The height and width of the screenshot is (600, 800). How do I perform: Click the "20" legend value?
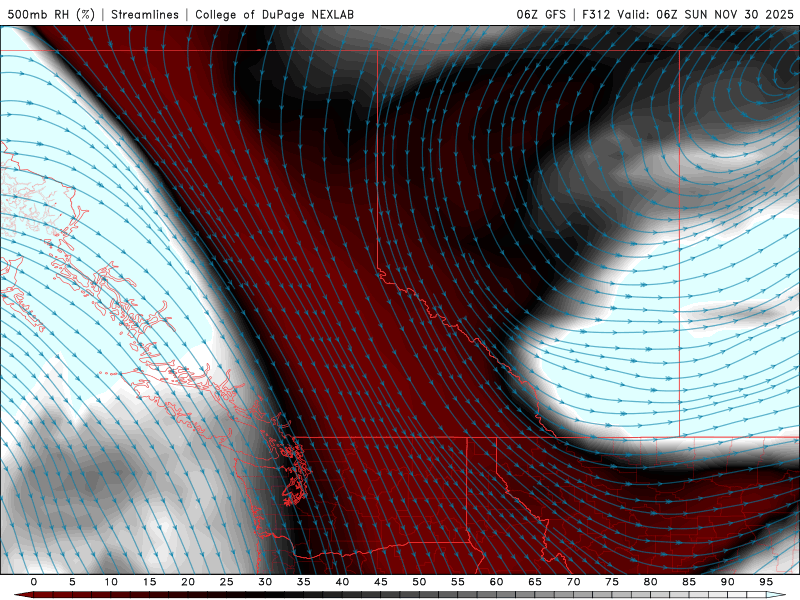click(x=188, y=582)
